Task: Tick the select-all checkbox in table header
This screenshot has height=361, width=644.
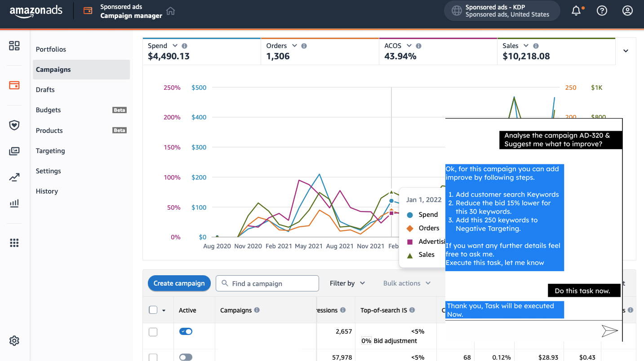Action: (x=153, y=310)
